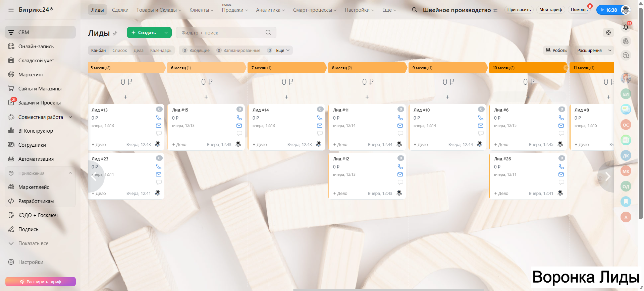Switch to the Календарь view tab
The height and width of the screenshot is (291, 644).
pos(161,50)
